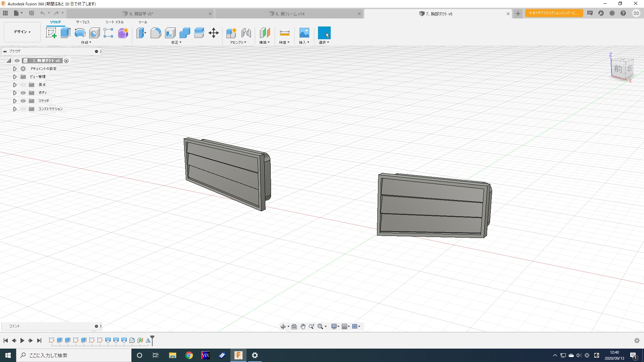The image size is (644, 362).
Task: Select the Revolve tool icon
Action: 80,33
